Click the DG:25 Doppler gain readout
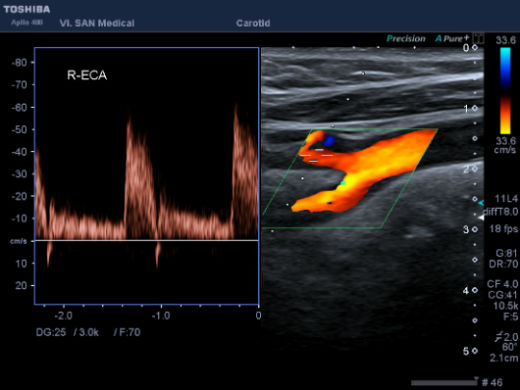The image size is (520, 390). pyautogui.click(x=51, y=332)
